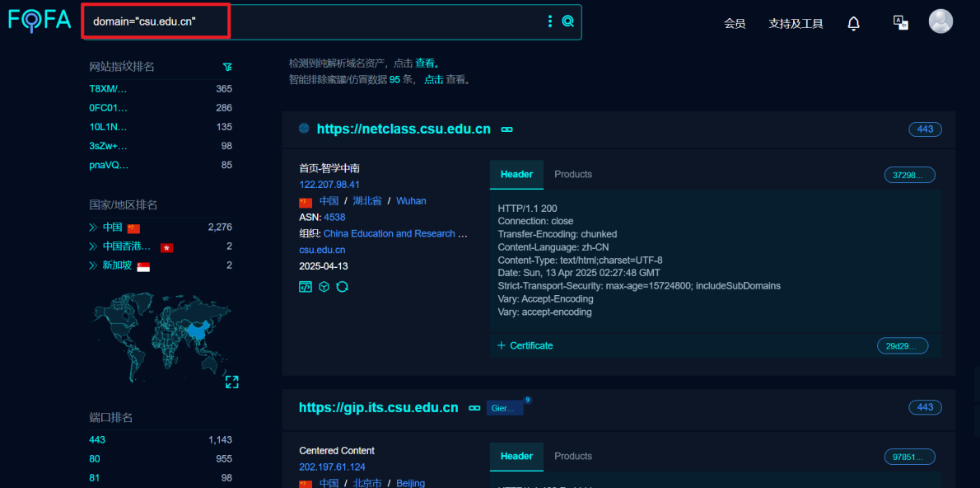Expand the 新加坡 country entry
This screenshot has width=980, height=488.
[93, 265]
